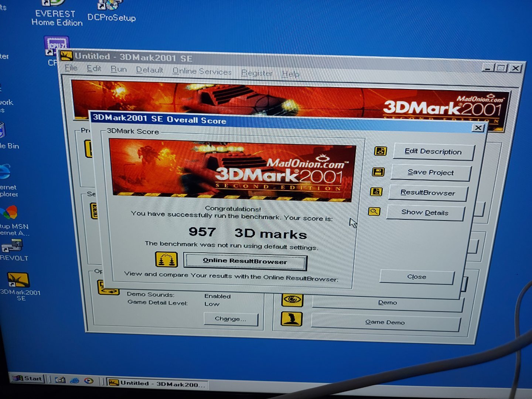Click the media player quick launch icon
Viewport: 532px width, 399px height.
pos(89,381)
